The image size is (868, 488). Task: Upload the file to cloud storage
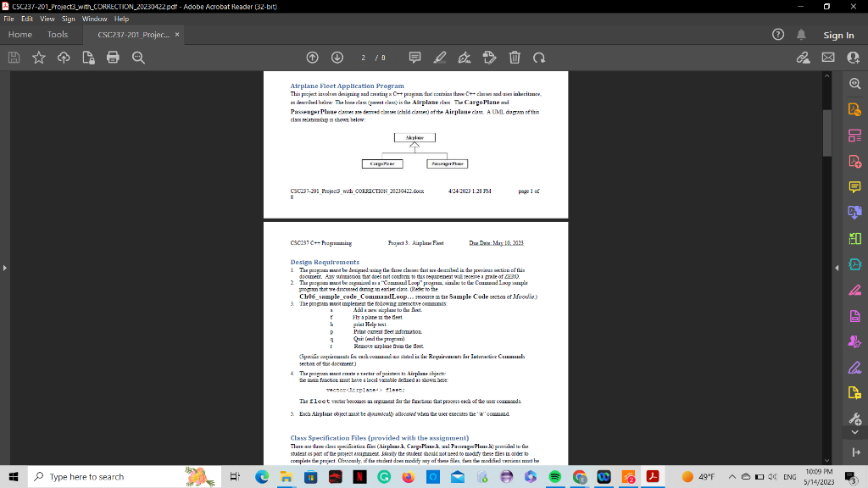64,58
